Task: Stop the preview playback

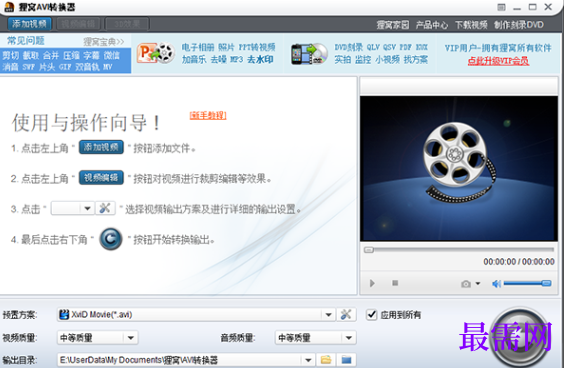Action: 395,283
